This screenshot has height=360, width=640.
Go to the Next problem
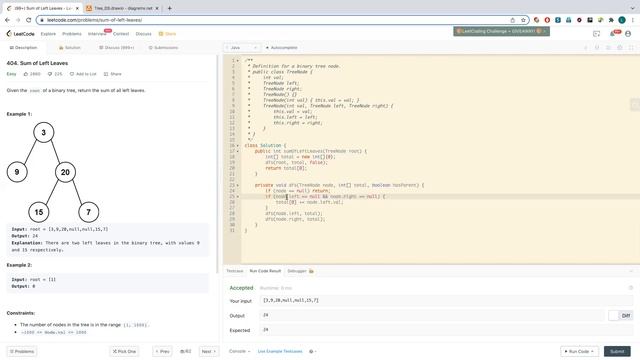[209, 351]
